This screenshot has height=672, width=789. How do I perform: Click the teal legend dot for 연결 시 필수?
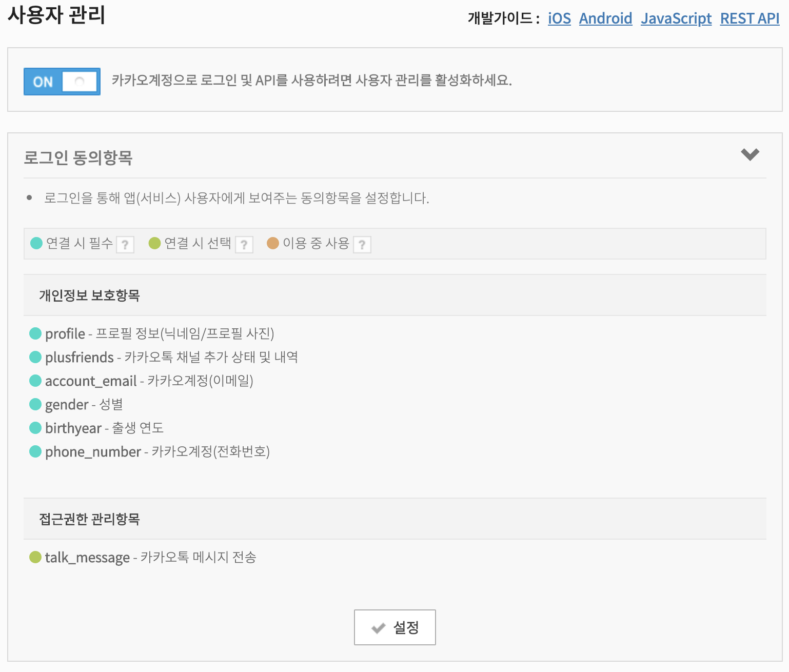click(x=35, y=244)
